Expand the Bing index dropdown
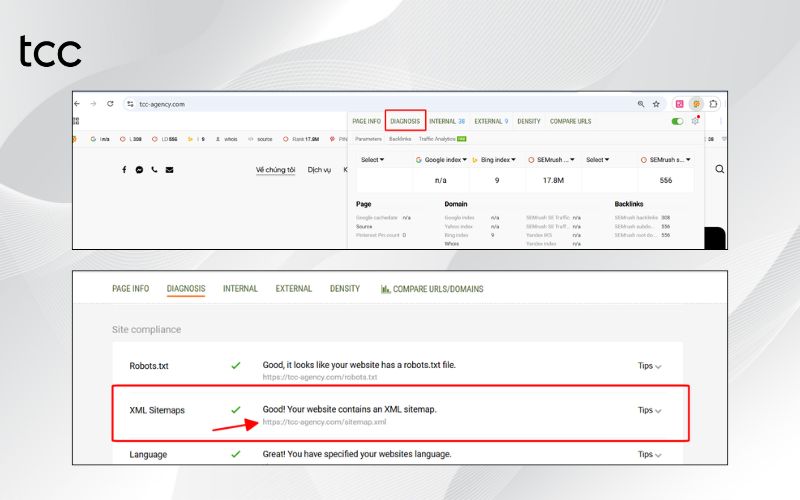800x500 pixels. (x=494, y=160)
